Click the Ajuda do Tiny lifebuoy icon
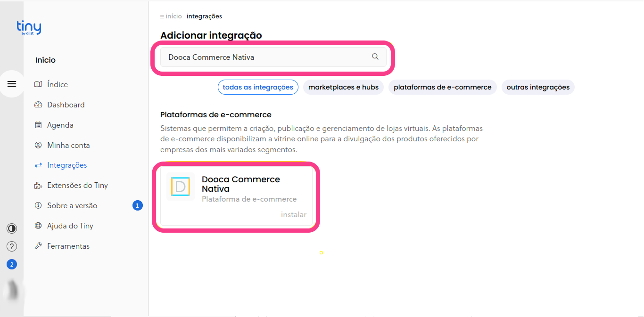 pyautogui.click(x=38, y=226)
